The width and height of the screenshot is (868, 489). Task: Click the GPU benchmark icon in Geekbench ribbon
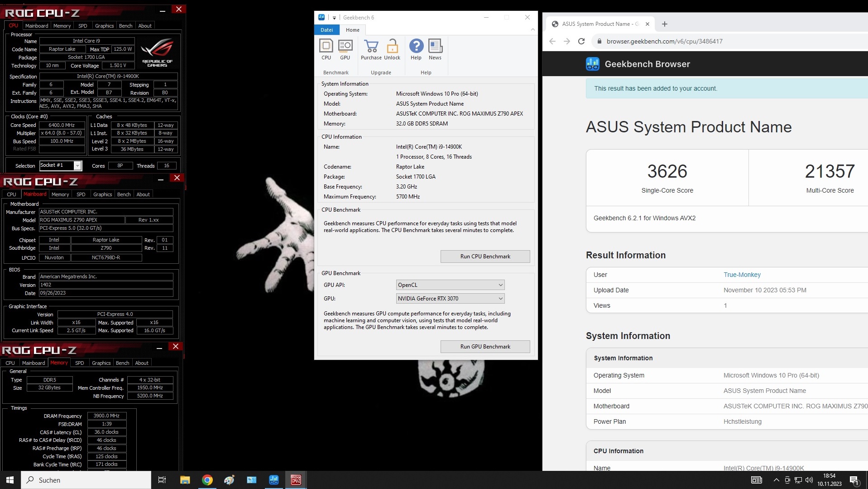[x=345, y=46]
